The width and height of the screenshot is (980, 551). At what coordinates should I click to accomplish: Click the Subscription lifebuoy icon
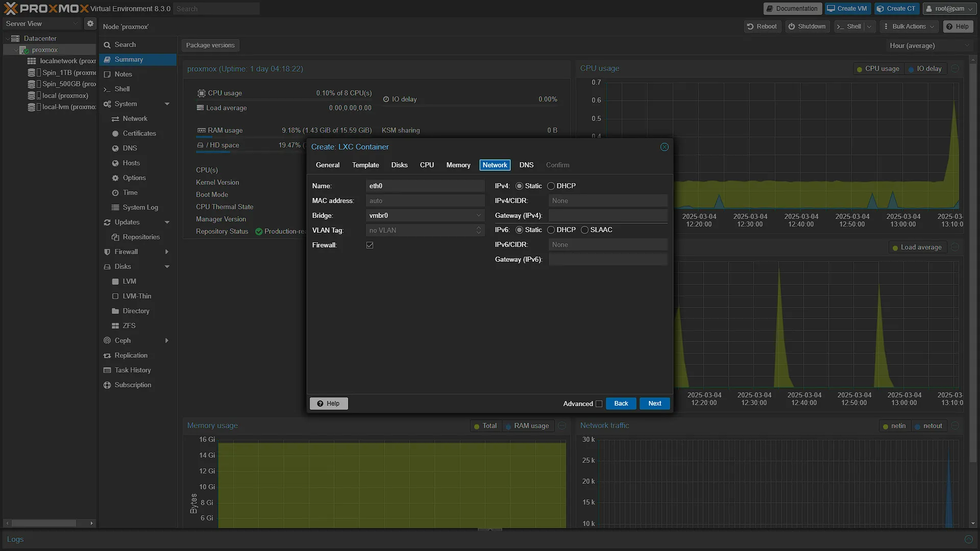click(x=107, y=385)
